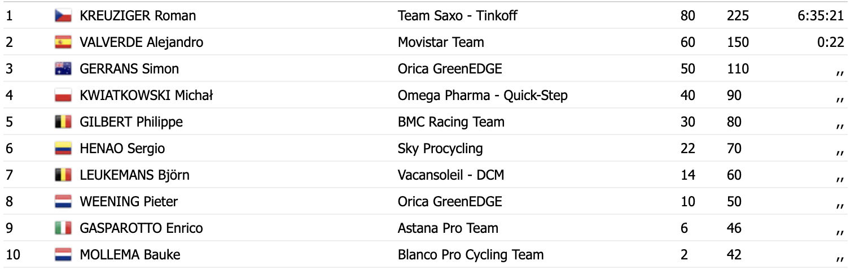Open the Vacansoleil - DCM team link

(x=451, y=175)
